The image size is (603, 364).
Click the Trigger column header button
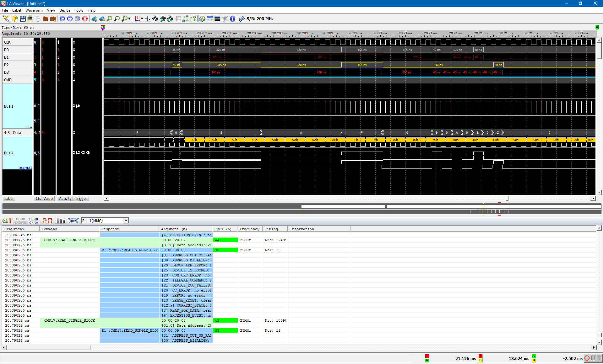click(x=81, y=199)
